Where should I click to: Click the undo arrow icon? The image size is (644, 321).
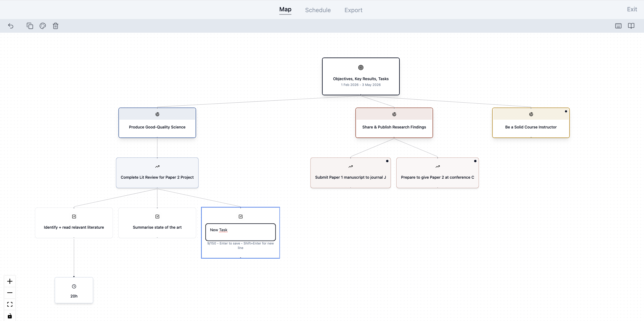click(10, 26)
